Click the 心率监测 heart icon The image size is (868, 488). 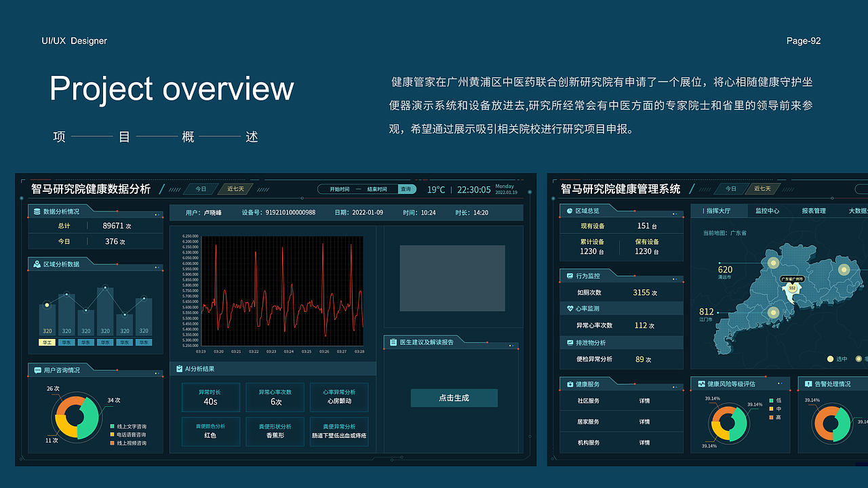[x=570, y=309]
